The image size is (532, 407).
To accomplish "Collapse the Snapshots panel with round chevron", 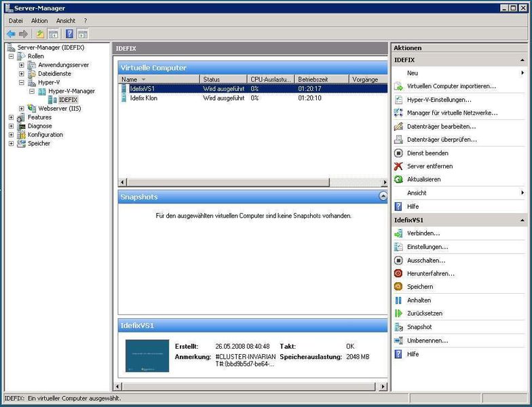I will [383, 197].
